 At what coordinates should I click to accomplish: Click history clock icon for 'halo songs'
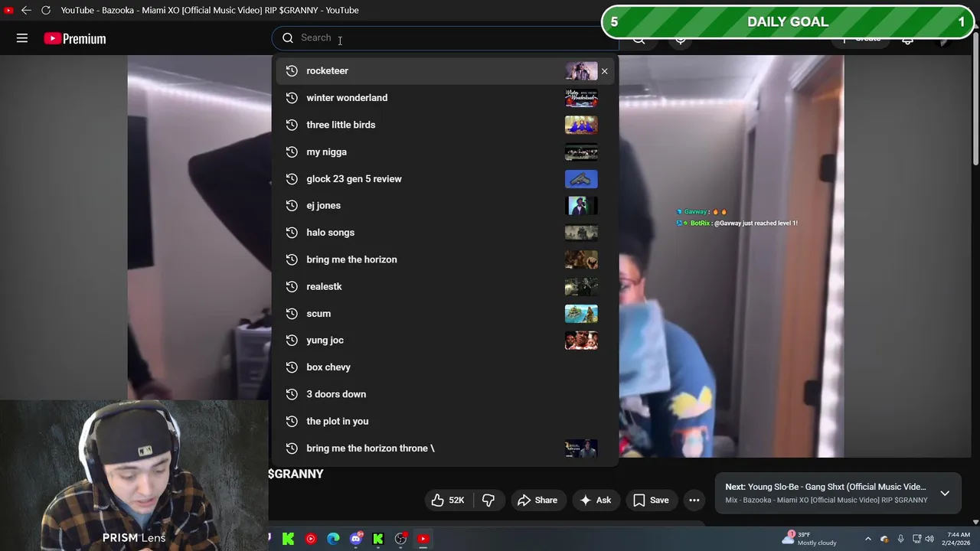point(291,233)
